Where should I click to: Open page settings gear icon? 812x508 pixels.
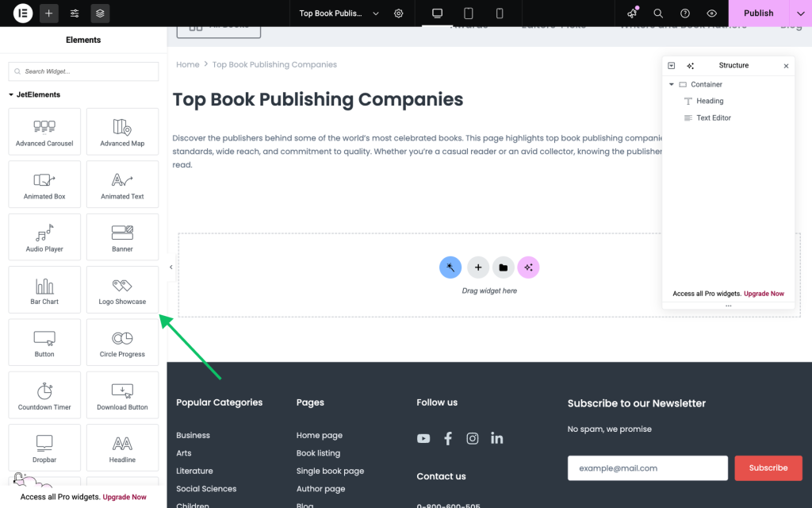[398, 13]
